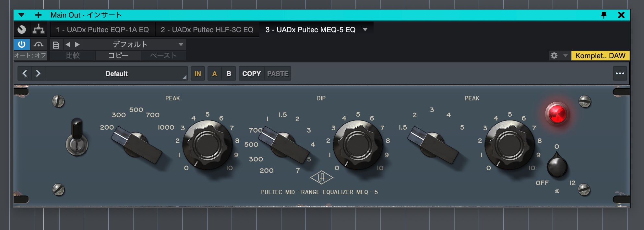The image size is (644, 230).
Task: Open the insert window menu arrow
Action: click(21, 15)
